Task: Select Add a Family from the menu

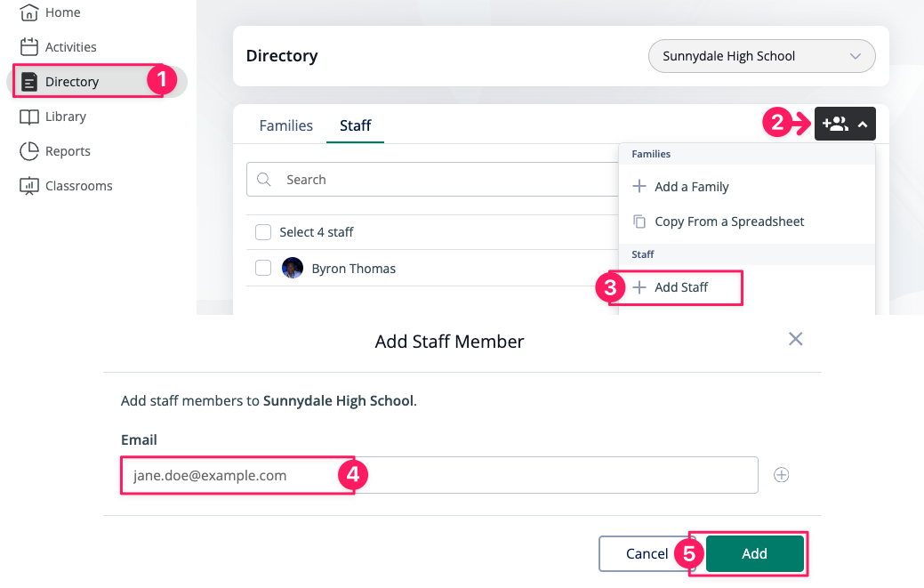Action: [x=692, y=187]
